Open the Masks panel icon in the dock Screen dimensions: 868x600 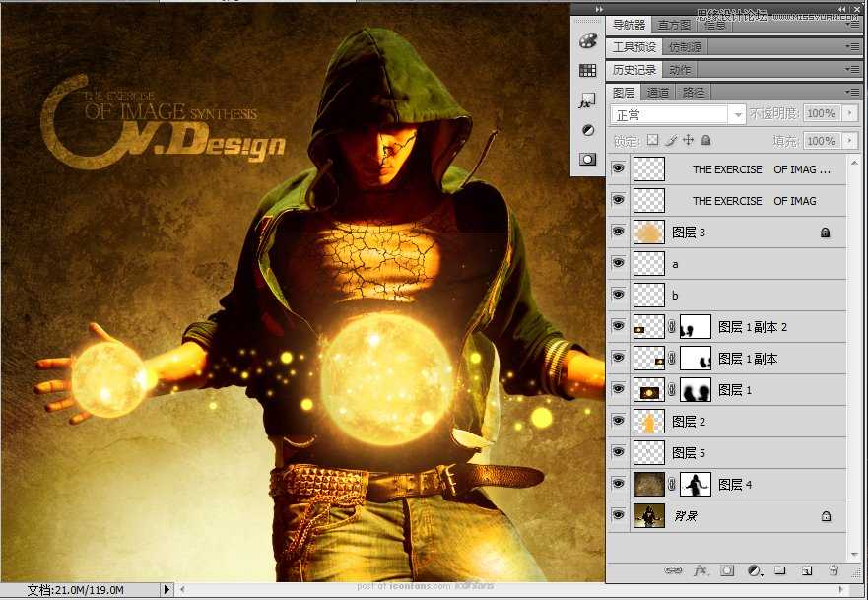click(x=587, y=160)
